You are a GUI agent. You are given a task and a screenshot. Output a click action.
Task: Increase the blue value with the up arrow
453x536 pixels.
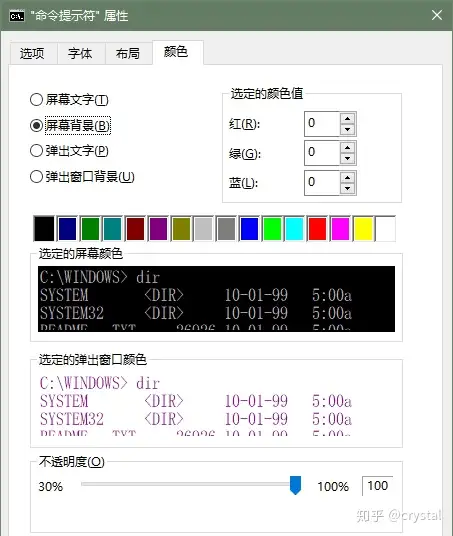pyautogui.click(x=348, y=177)
